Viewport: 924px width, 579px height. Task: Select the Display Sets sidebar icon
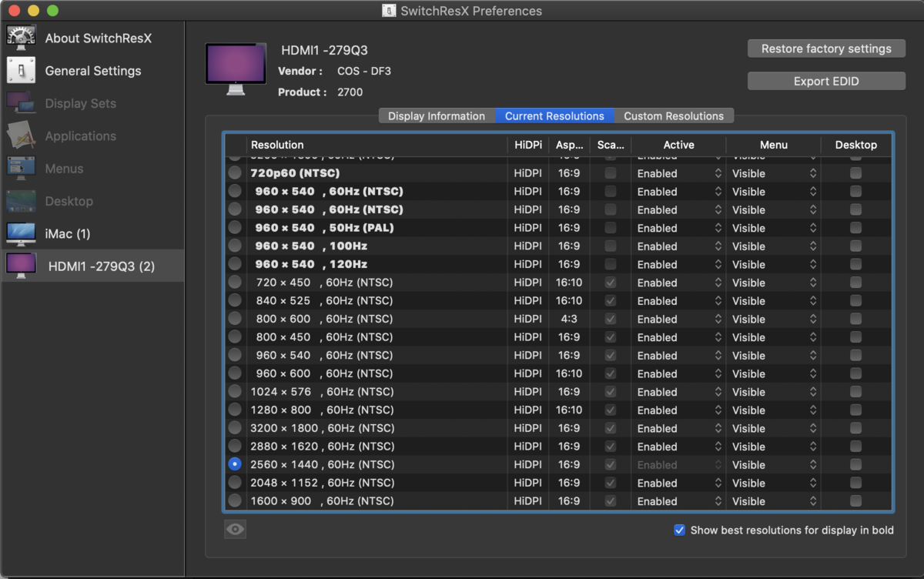[x=21, y=103]
